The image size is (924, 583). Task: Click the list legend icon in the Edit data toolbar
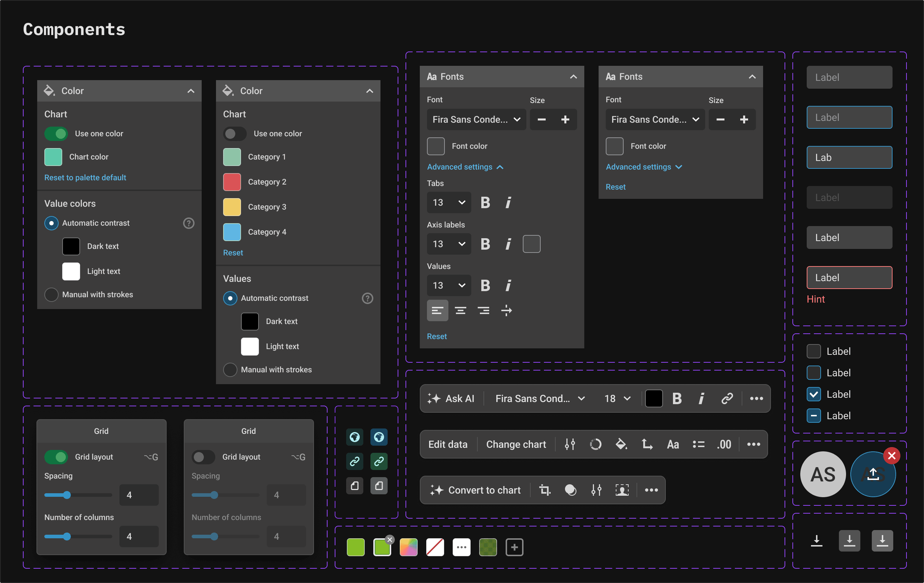698,445
